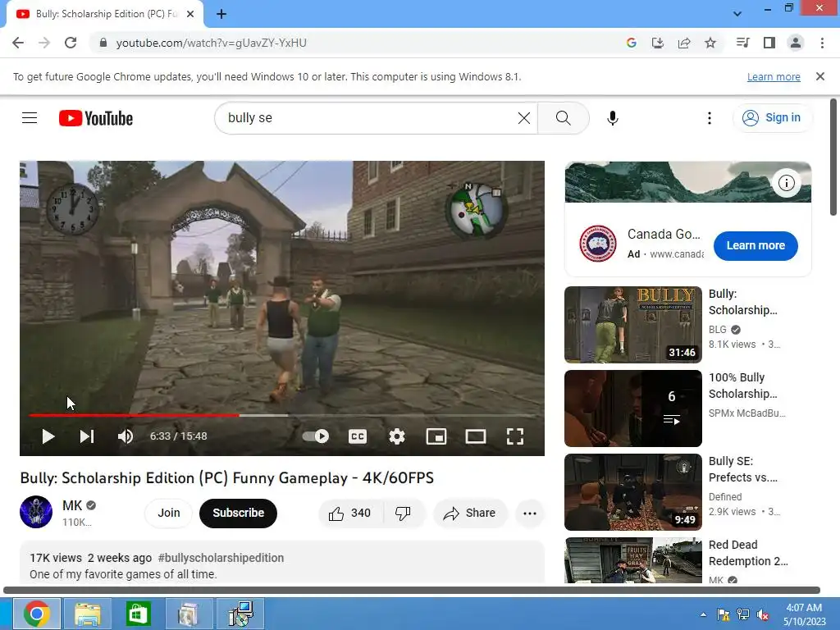
Task: Open Chrome side panel
Action: coord(769,43)
